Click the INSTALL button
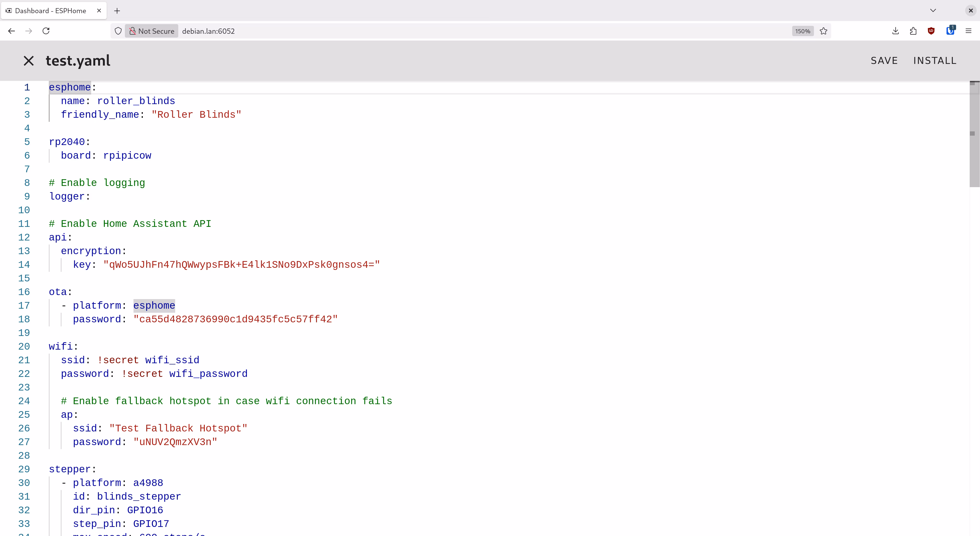Screen dimensions: 980x536 click(935, 61)
